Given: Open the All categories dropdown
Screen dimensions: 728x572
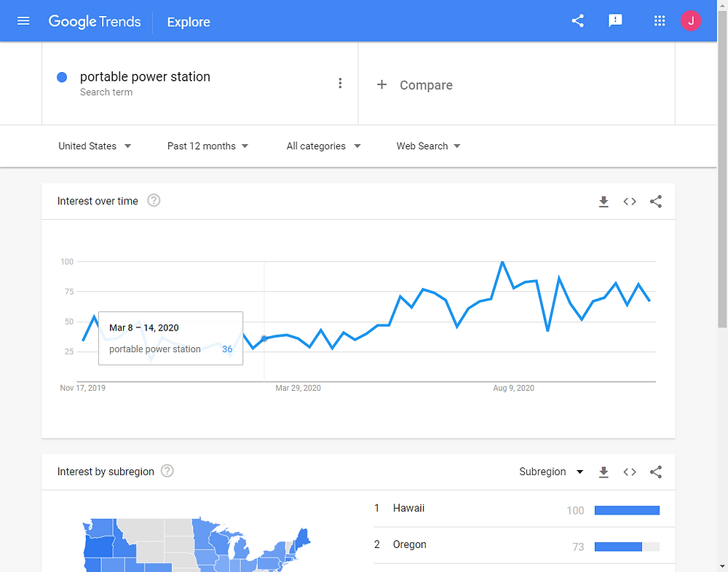Looking at the screenshot, I should [x=323, y=146].
